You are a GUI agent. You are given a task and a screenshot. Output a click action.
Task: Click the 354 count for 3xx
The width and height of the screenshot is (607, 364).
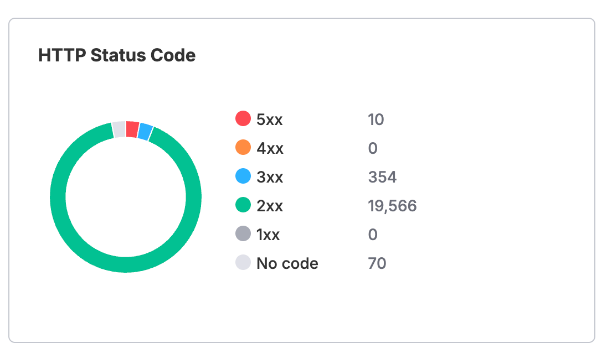[382, 177]
